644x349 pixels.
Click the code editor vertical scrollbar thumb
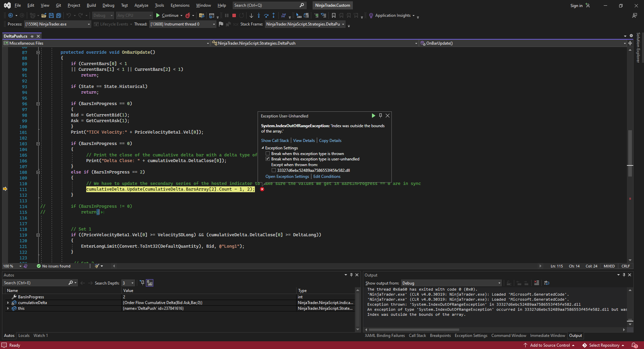pyautogui.click(x=630, y=153)
